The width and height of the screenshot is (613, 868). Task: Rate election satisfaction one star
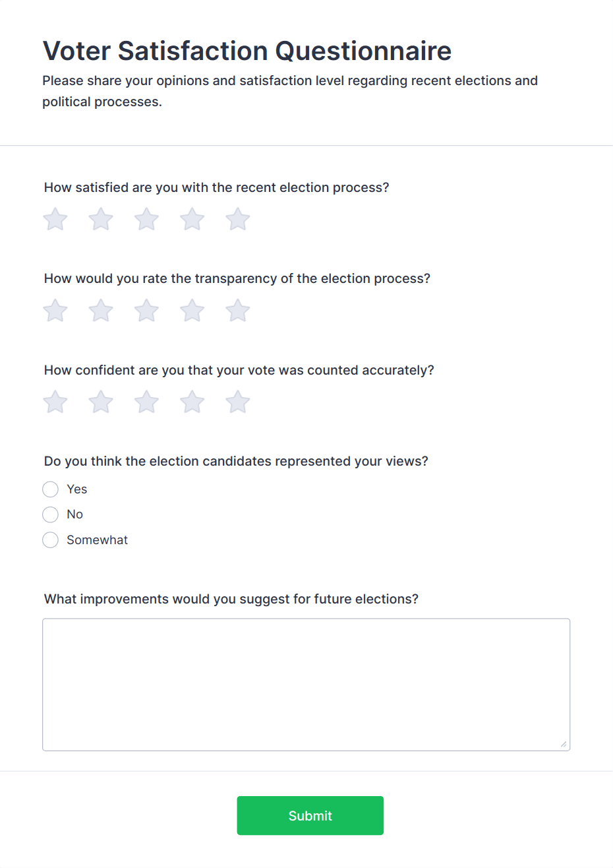point(55,219)
